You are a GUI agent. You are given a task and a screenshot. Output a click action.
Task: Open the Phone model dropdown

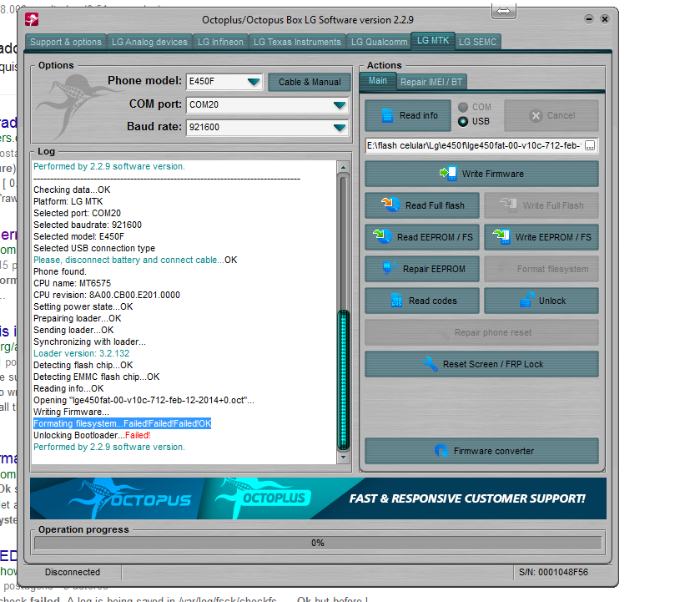click(254, 81)
